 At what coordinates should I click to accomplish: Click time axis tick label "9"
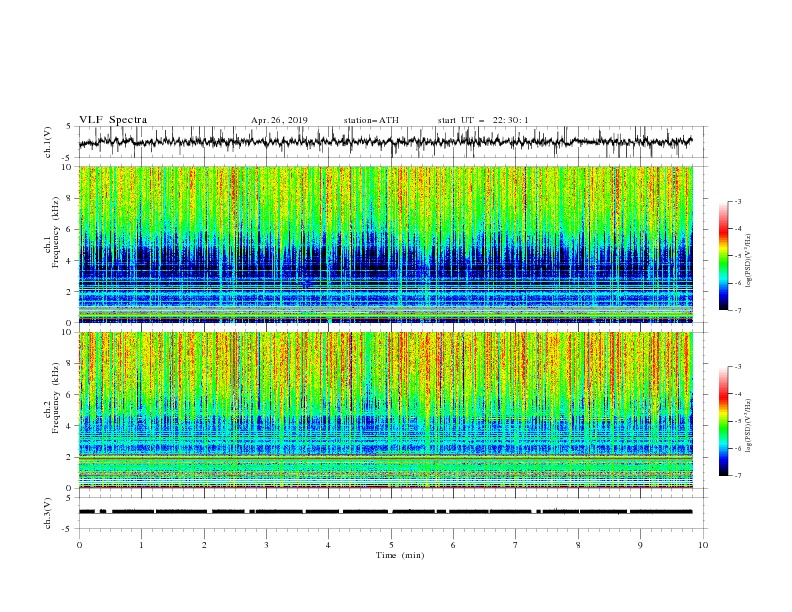(x=640, y=545)
